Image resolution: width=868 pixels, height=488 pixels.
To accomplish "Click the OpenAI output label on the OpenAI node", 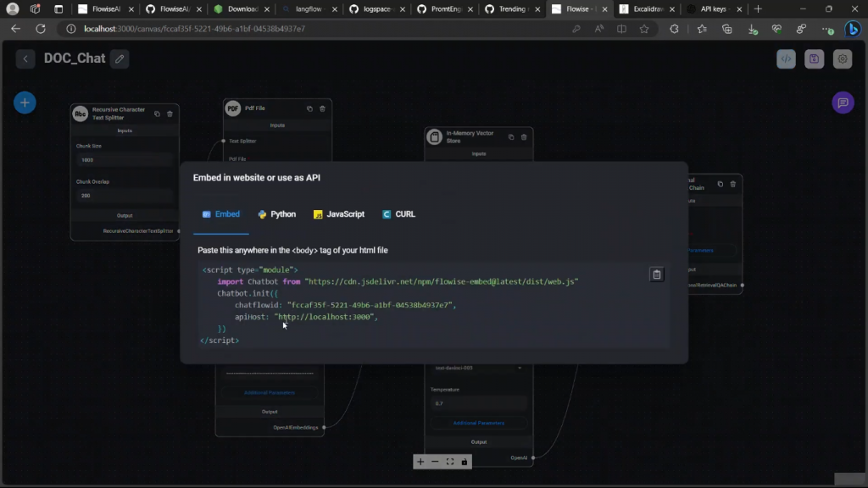I will [x=519, y=457].
